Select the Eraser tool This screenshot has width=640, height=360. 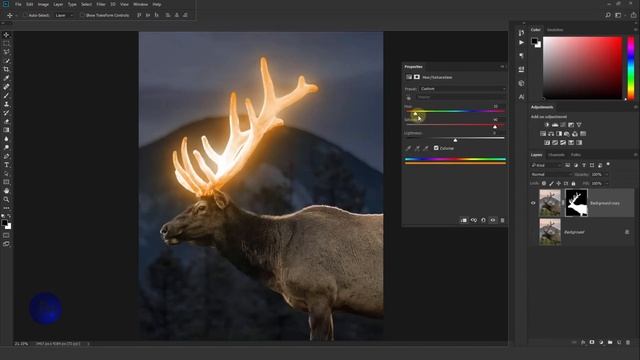(x=6, y=121)
